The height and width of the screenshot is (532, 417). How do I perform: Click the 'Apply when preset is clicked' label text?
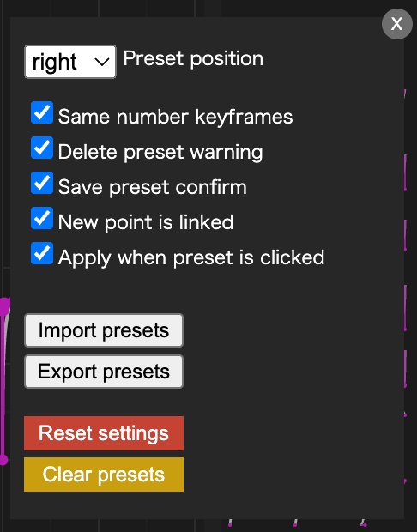click(191, 258)
